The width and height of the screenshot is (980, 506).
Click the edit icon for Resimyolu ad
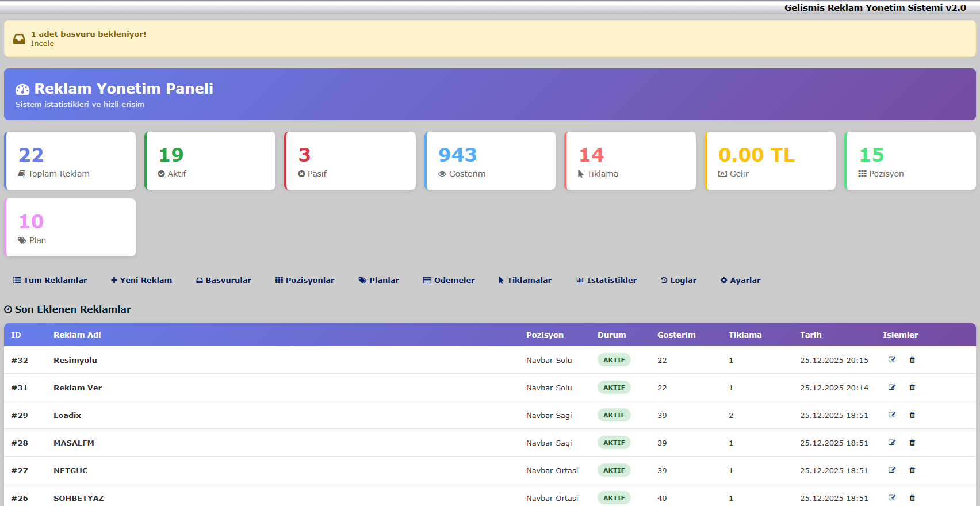click(x=892, y=360)
